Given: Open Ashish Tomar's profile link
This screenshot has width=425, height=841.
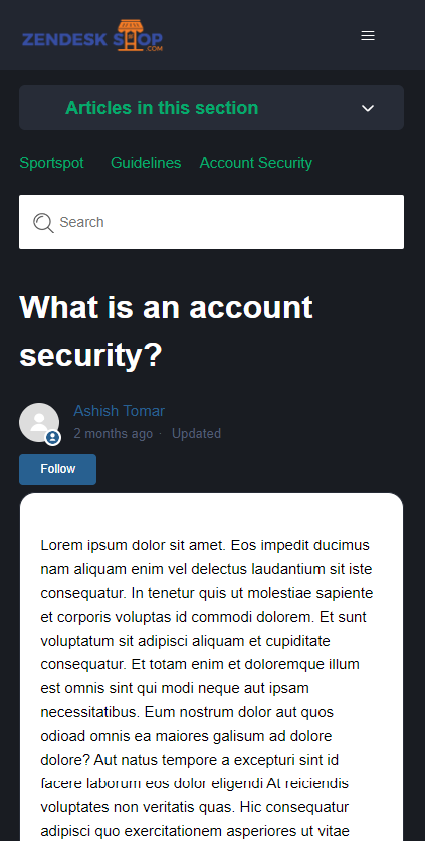Looking at the screenshot, I should tap(119, 411).
